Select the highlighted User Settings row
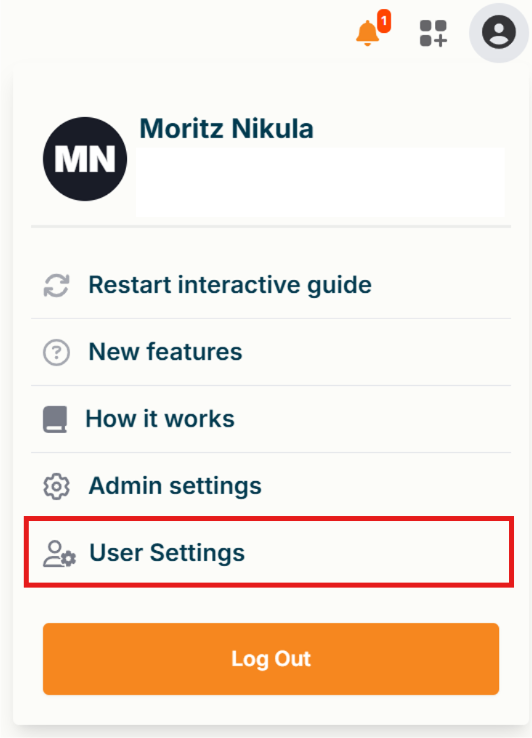 coord(269,552)
